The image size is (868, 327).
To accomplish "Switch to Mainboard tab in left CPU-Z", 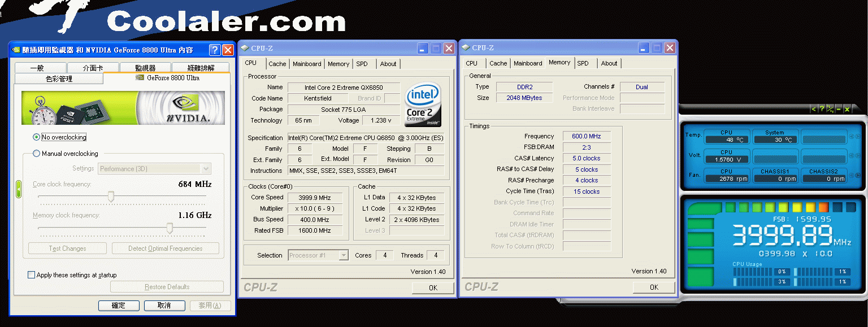I will (x=307, y=64).
